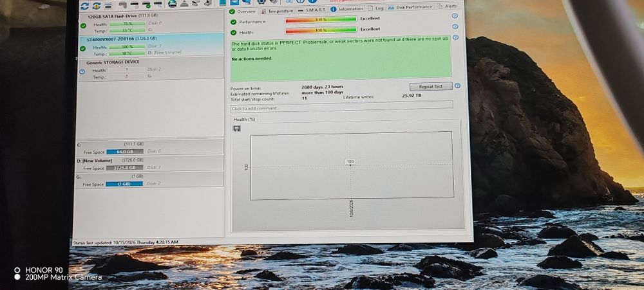The image size is (644, 290).
Task: Click the chat bubbles toolbar icon
Action: 247,2
